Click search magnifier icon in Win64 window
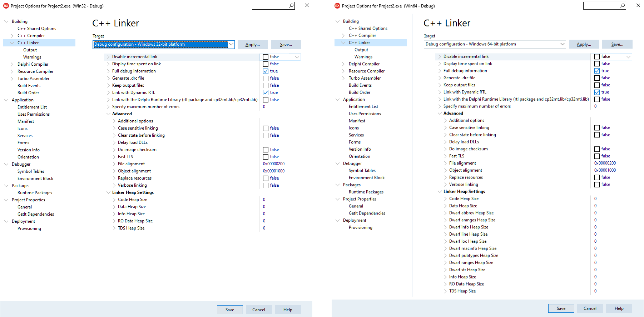This screenshot has height=317, width=644. 623,6
